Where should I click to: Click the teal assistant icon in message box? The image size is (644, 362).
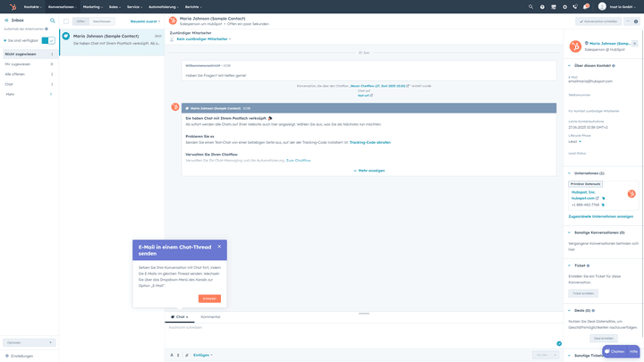click(x=559, y=343)
